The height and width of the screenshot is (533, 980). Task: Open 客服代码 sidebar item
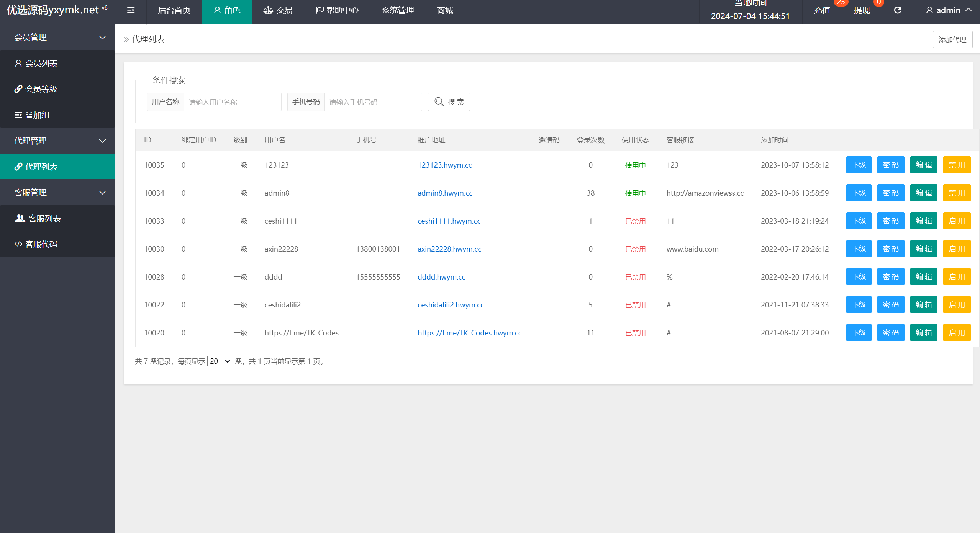(x=41, y=244)
